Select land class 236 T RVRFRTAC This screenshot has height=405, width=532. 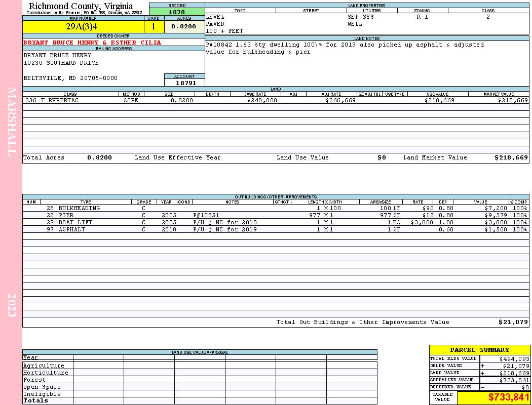click(52, 101)
